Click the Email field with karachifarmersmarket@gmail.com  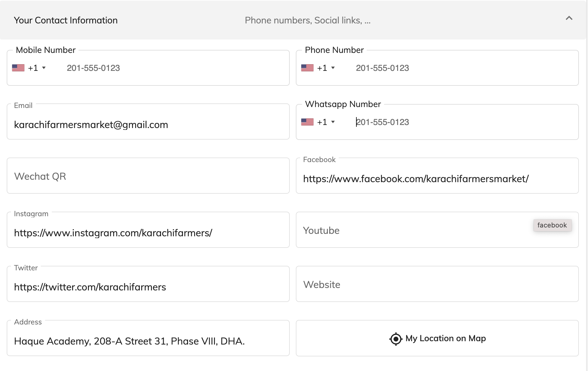pyautogui.click(x=148, y=122)
